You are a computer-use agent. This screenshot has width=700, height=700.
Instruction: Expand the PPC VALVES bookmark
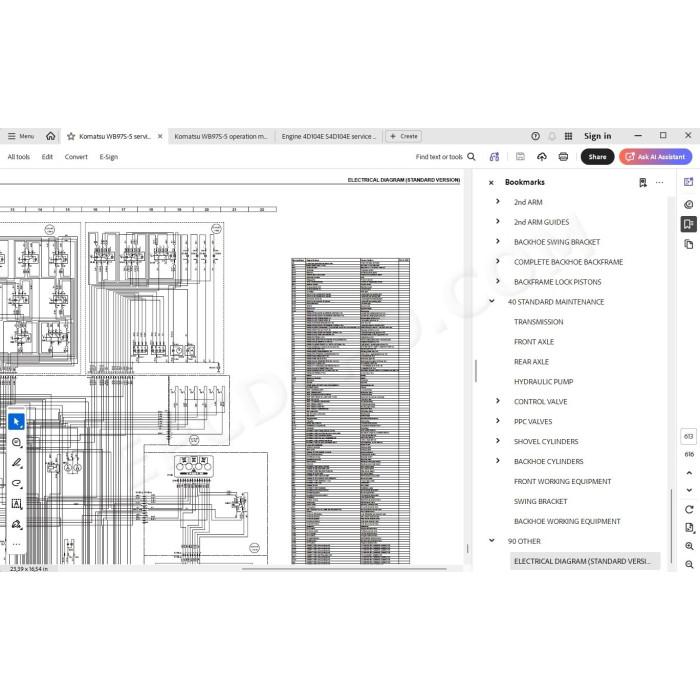click(498, 421)
